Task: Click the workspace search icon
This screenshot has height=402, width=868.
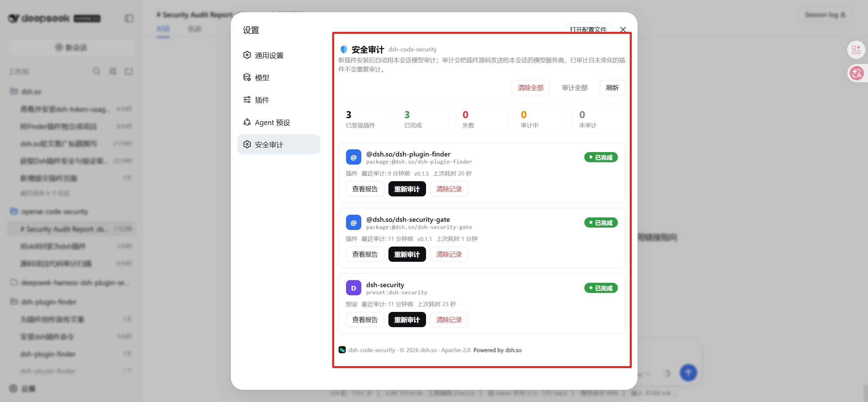Action: 97,71
